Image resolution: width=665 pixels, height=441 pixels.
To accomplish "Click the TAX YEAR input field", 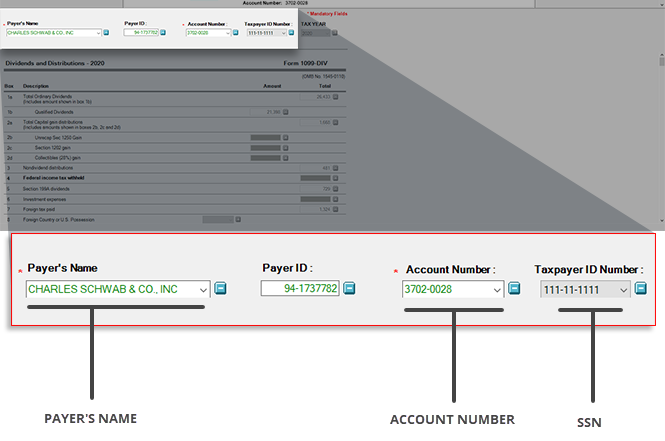I will [x=315, y=33].
